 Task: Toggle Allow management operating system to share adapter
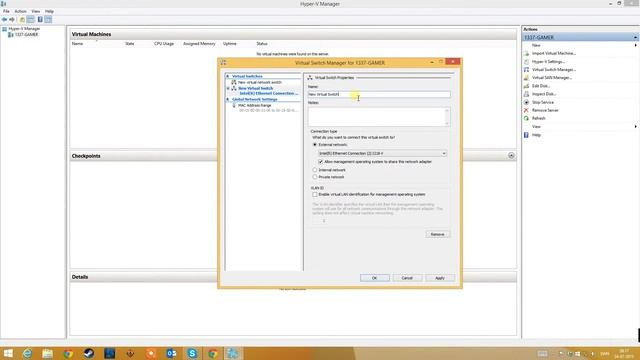[x=320, y=162]
